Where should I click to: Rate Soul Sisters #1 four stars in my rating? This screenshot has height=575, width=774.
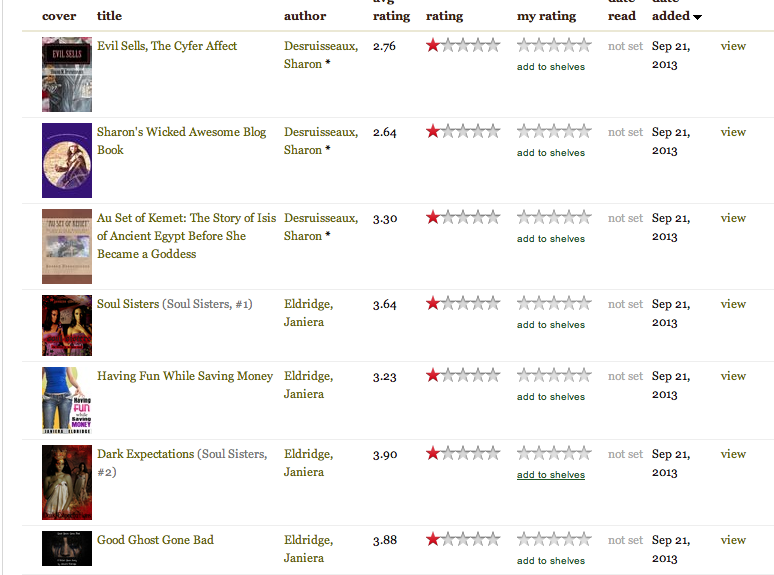[569, 303]
